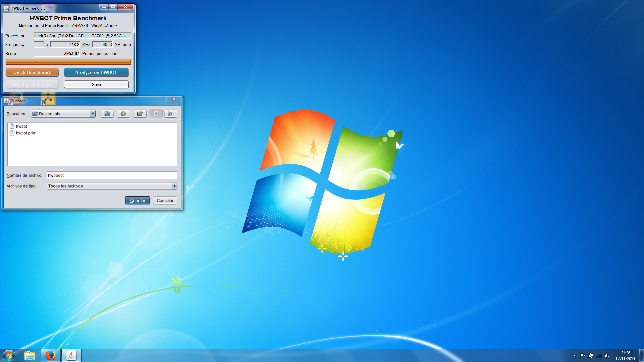Switch to Firefox in the taskbar
Viewport: 644px width, 362px height.
click(51, 355)
